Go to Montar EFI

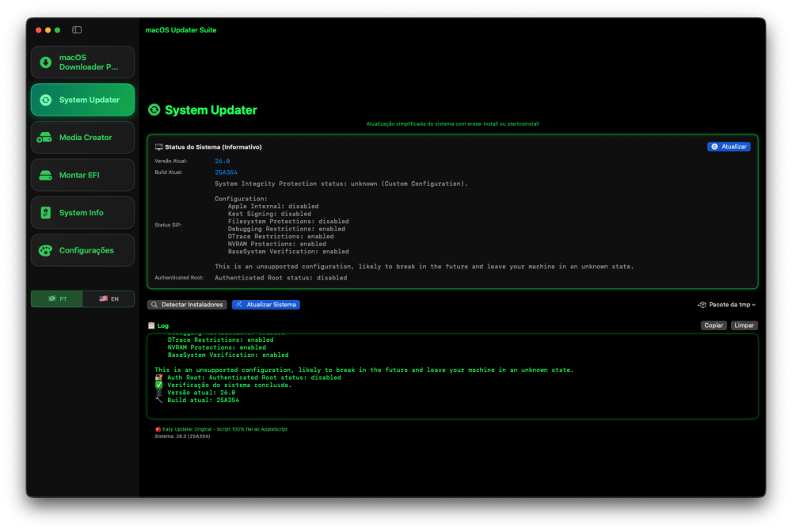[83, 175]
